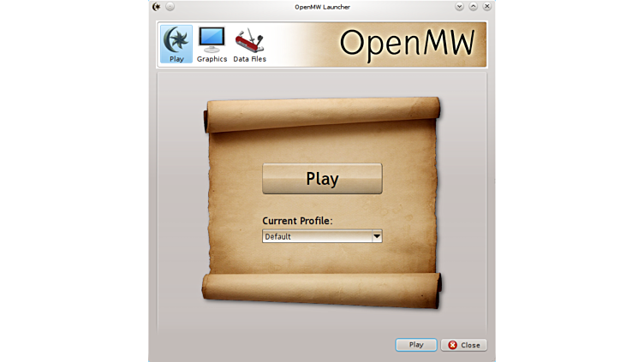Minimize the OpenMW Launcher window
Image resolution: width=644 pixels, height=362 pixels.
(x=459, y=7)
